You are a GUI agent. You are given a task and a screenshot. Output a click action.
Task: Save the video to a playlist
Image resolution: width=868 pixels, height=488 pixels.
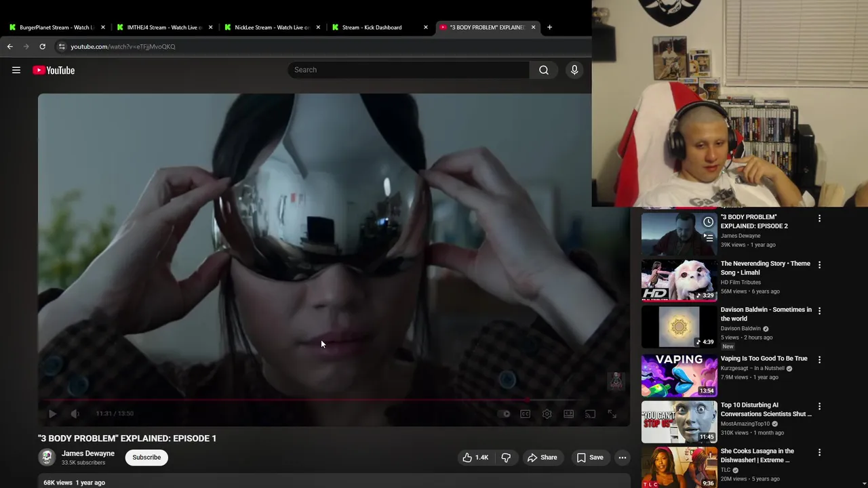(590, 457)
